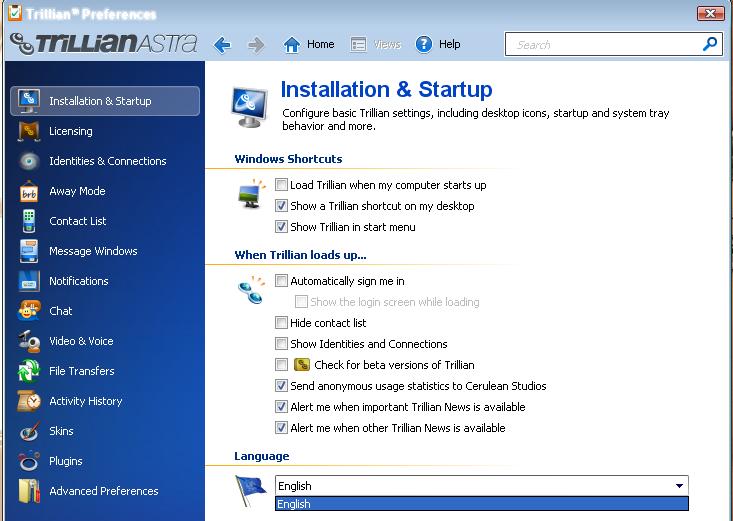
Task: Uncheck Show a Trillian shortcut on my desktop
Action: 281,206
